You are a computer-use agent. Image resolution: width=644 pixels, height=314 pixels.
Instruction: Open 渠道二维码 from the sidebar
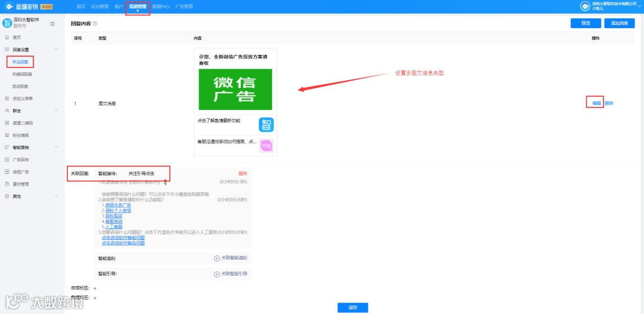click(x=23, y=123)
